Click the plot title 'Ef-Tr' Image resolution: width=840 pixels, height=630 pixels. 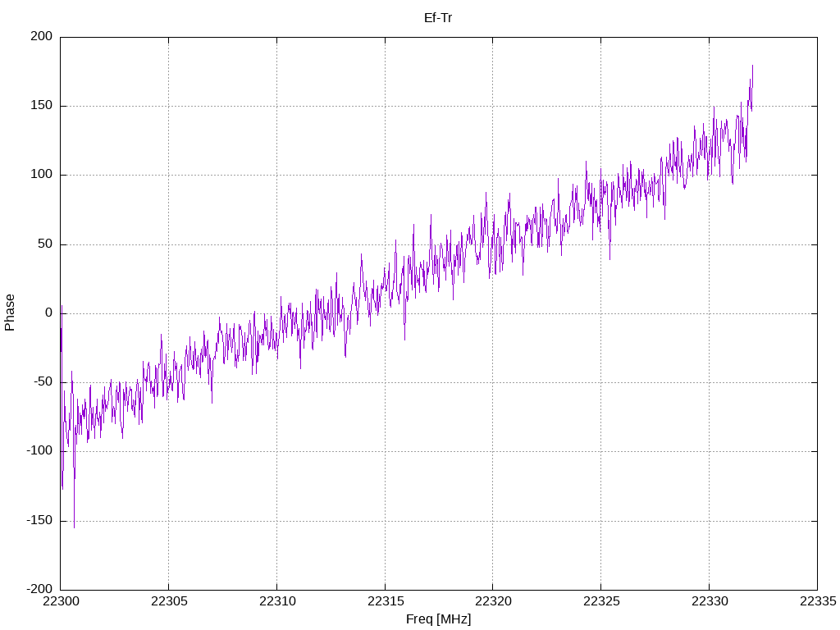(438, 18)
